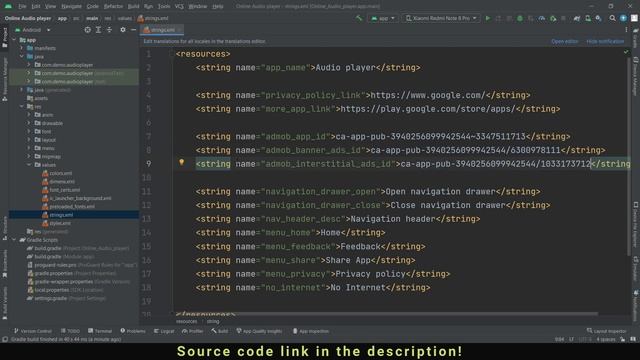Collapse the app module node

(x=15, y=40)
